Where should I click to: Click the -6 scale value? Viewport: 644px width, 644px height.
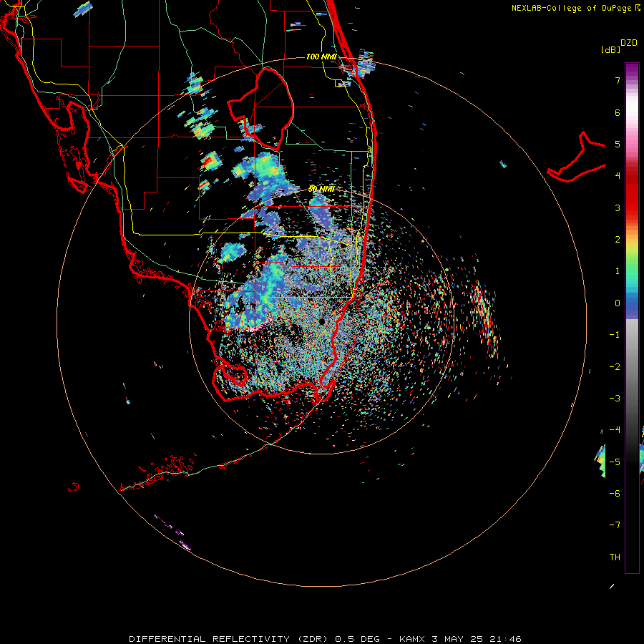[615, 494]
